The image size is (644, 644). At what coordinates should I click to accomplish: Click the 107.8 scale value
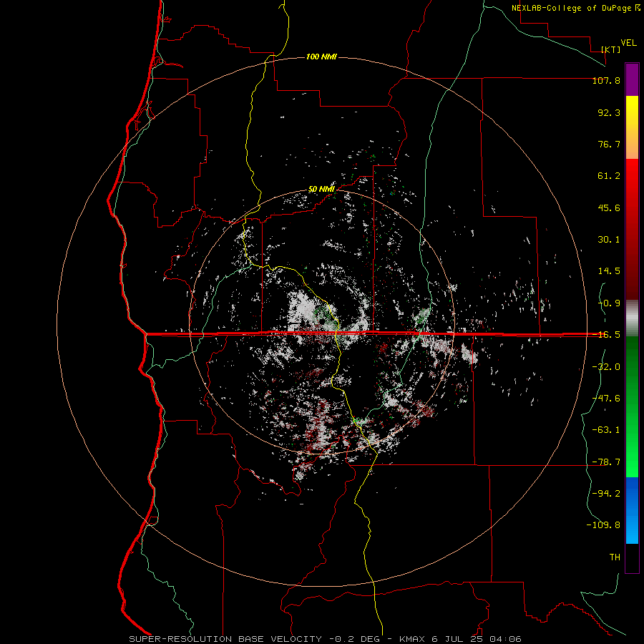(x=606, y=80)
